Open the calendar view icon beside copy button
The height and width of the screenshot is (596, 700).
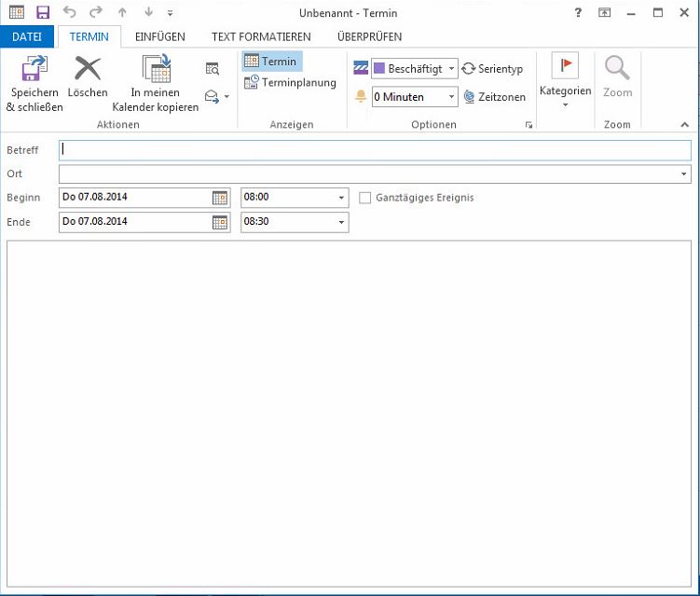[213, 69]
